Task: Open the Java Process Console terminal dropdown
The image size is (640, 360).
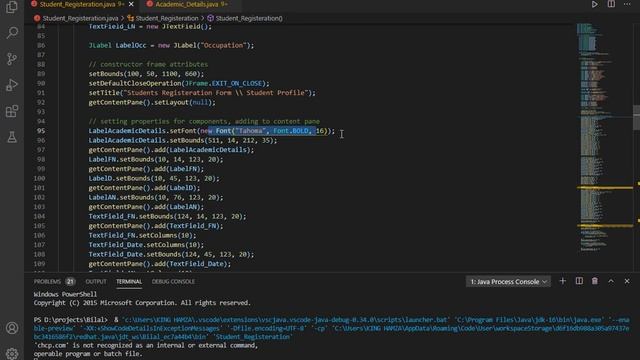Action: pos(508,282)
